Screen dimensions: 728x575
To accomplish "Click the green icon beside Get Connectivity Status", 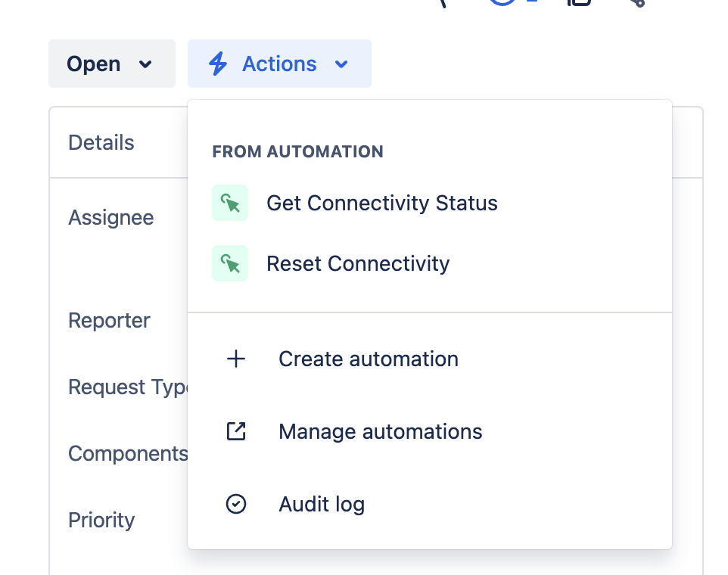I will coord(230,203).
